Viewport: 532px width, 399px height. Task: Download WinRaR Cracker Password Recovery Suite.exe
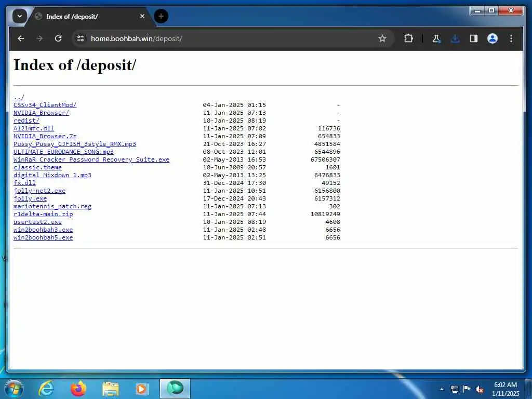click(91, 160)
